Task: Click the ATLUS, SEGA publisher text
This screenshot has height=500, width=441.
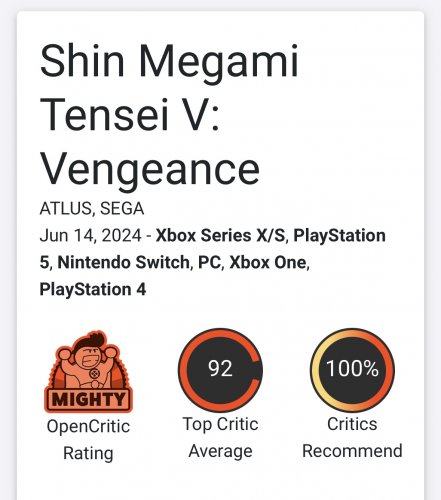Action: [x=92, y=209]
